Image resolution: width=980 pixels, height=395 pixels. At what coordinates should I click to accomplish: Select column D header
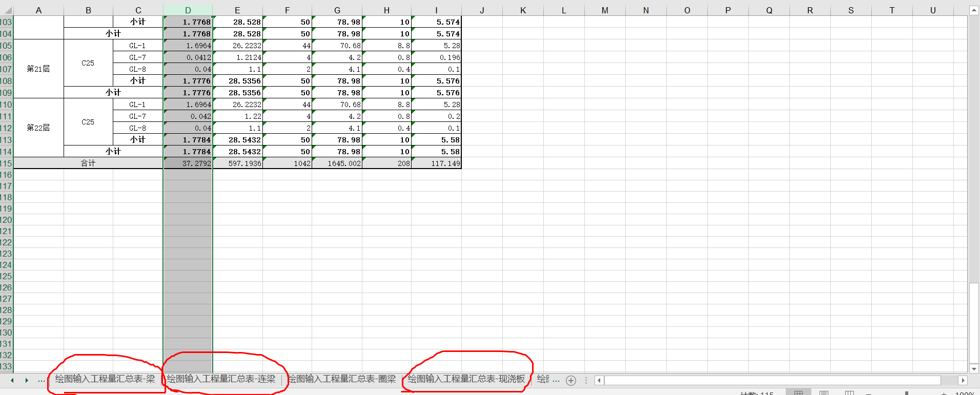pos(188,10)
